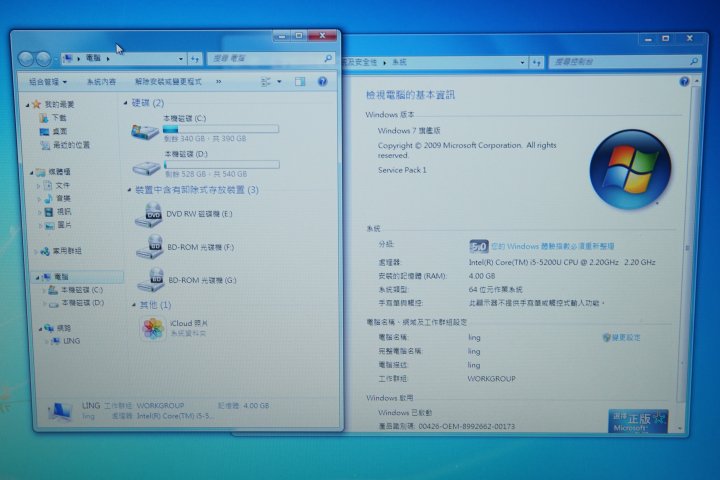Collapse the removable storage devices (3) group

pos(129,190)
